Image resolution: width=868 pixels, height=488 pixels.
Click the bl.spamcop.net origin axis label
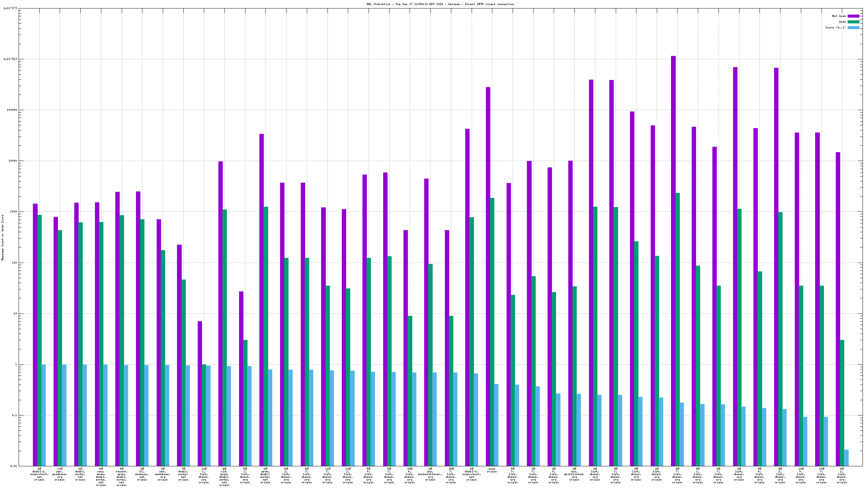click(x=142, y=474)
